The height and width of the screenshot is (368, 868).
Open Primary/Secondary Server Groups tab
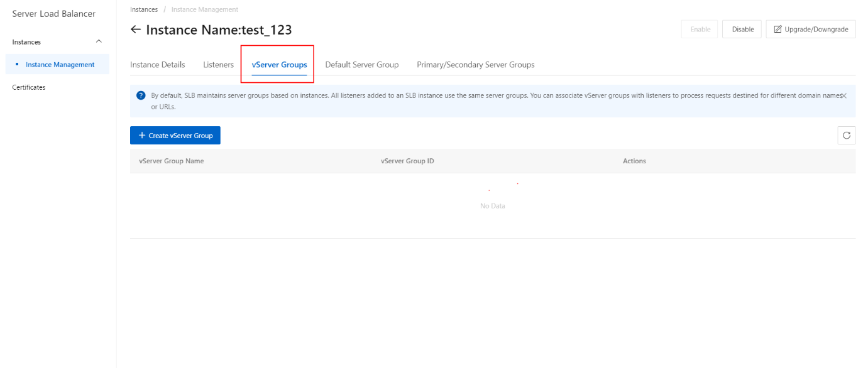coord(475,65)
